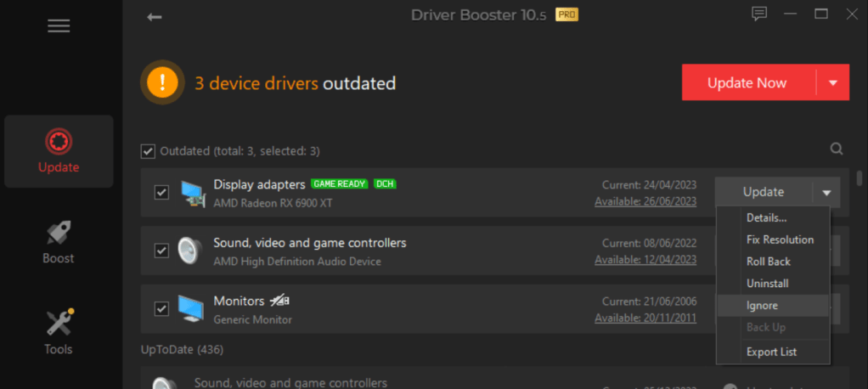Click AMD High Definition Audio Device text
Image resolution: width=868 pixels, height=389 pixels.
pos(297,262)
